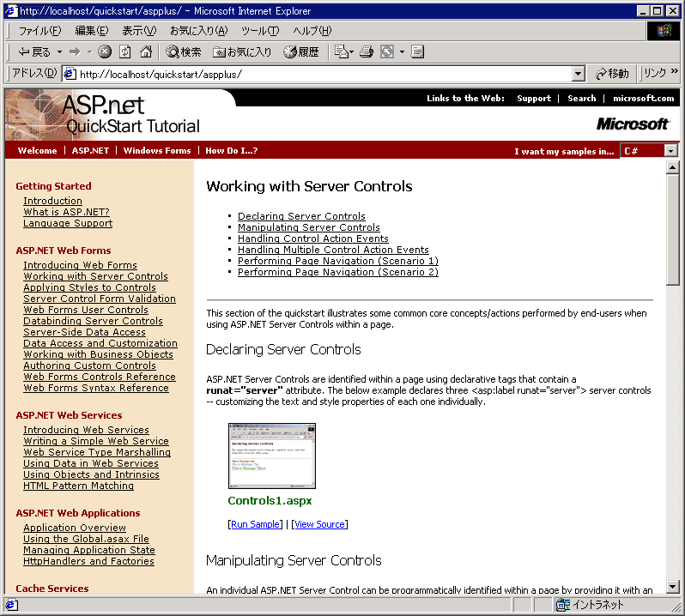The image size is (685, 616).
Task: Open the Back button history dropdown arrow
Action: 59,52
